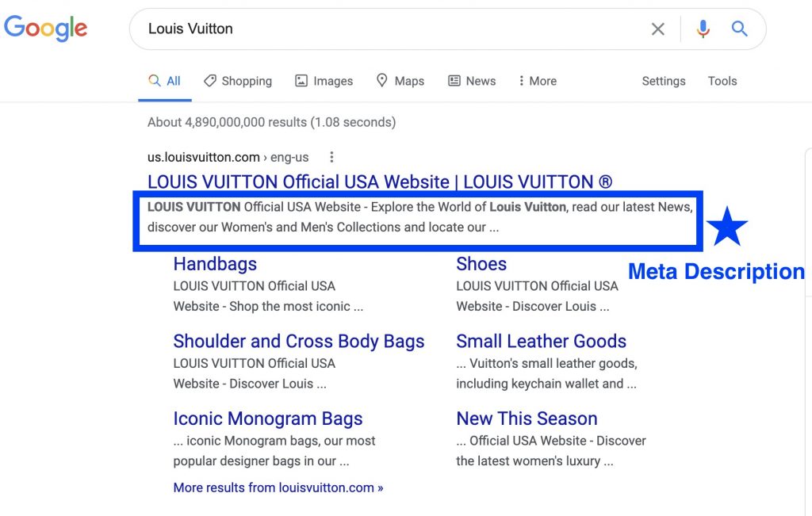Viewport: 812px width, 516px height.
Task: Open the Images search category
Action: click(x=324, y=81)
